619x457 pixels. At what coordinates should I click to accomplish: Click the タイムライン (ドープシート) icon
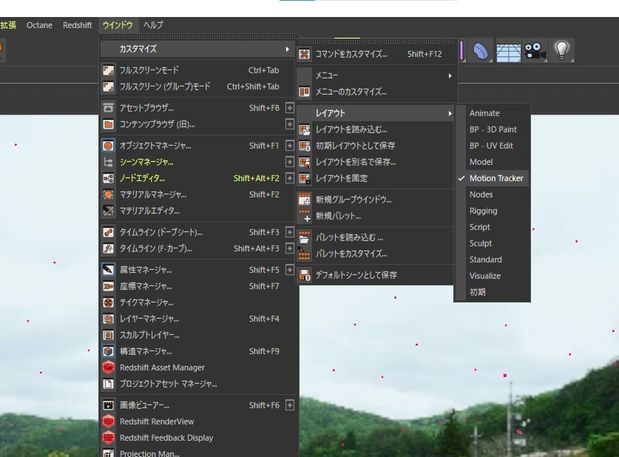tap(108, 232)
